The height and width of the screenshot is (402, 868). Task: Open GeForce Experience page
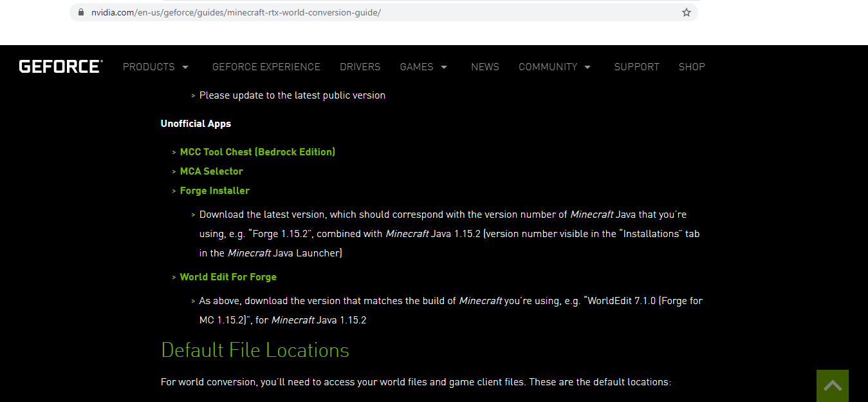point(266,67)
